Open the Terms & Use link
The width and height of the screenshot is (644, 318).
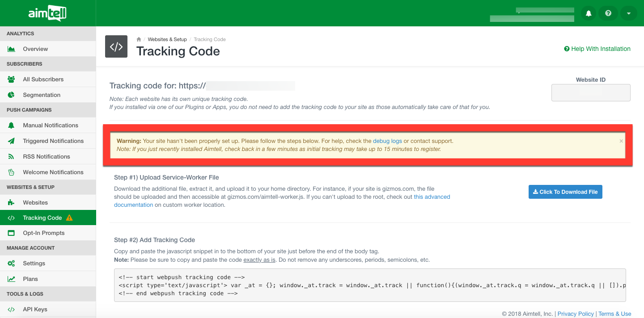click(x=615, y=314)
